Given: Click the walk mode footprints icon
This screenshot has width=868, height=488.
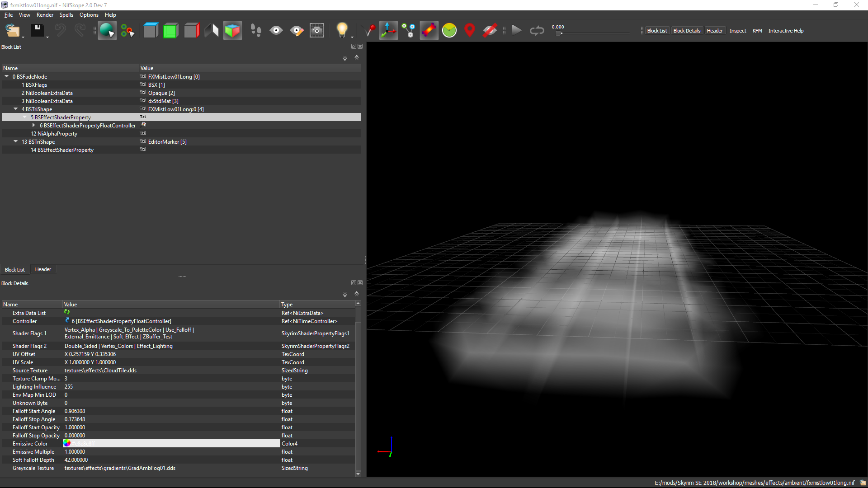Looking at the screenshot, I should coord(256,31).
